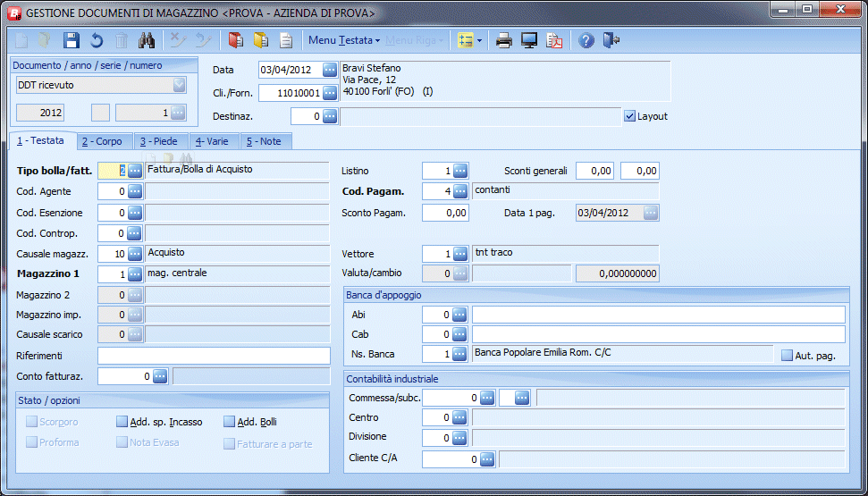The height and width of the screenshot is (496, 868).
Task: Open the 5 - Note tab
Action: click(x=265, y=141)
